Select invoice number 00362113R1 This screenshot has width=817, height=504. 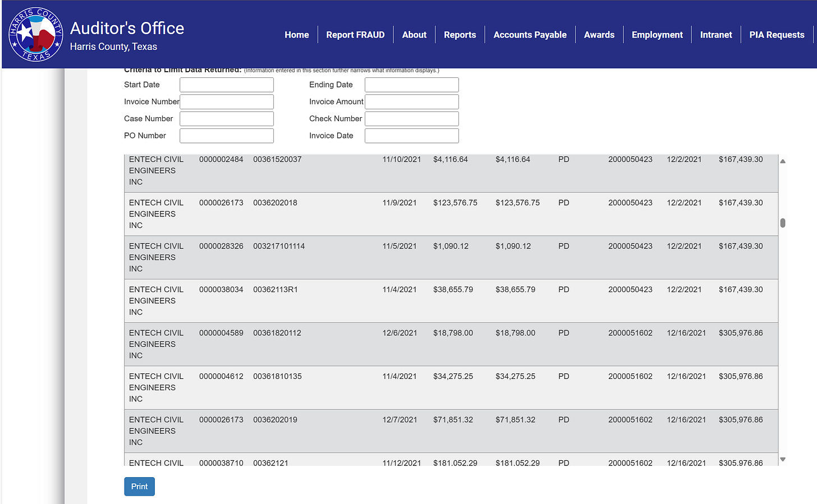tap(276, 289)
